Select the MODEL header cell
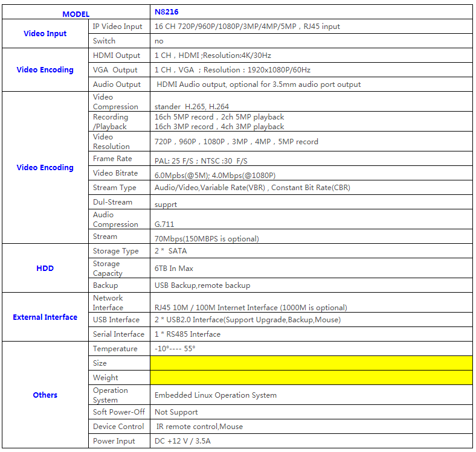 pos(76,13)
